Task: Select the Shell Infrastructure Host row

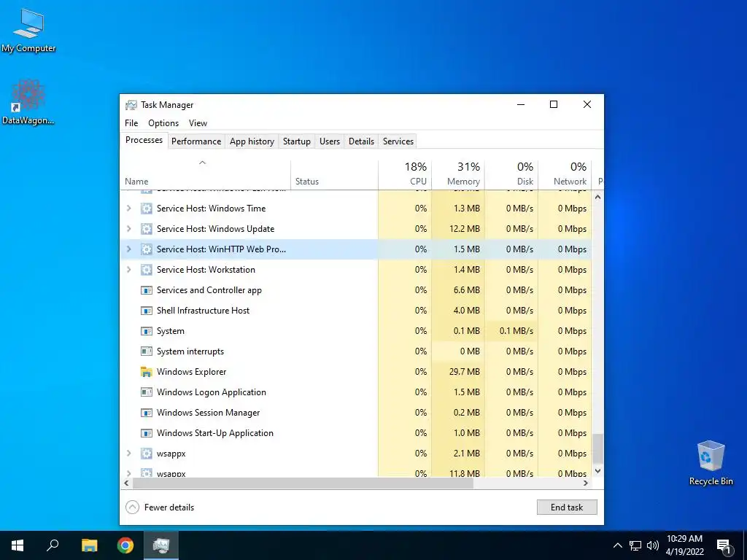Action: (356, 311)
